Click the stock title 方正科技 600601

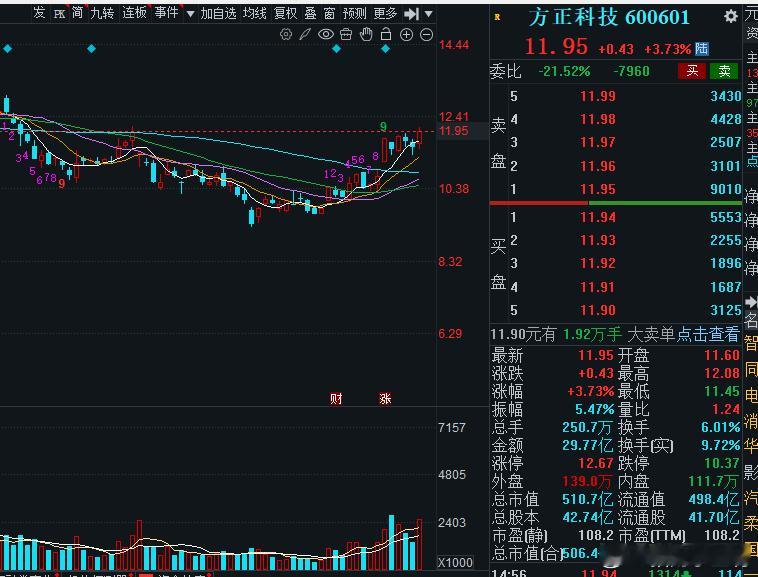pos(609,18)
